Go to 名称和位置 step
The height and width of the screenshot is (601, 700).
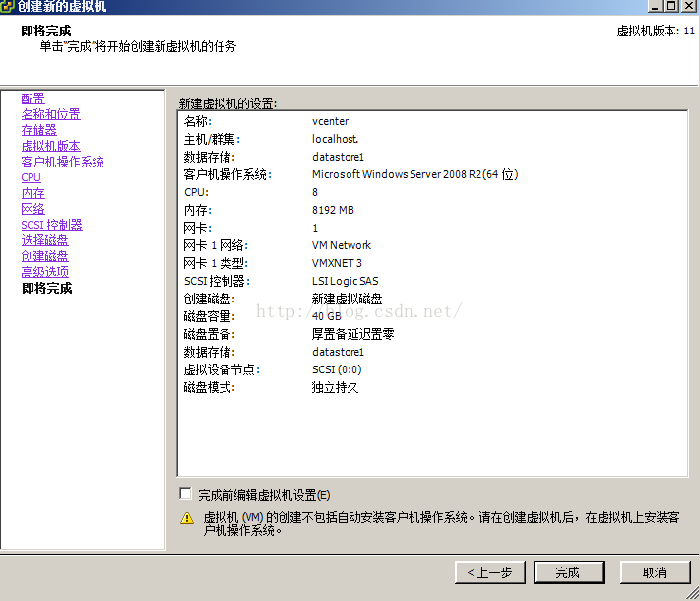tap(51, 114)
